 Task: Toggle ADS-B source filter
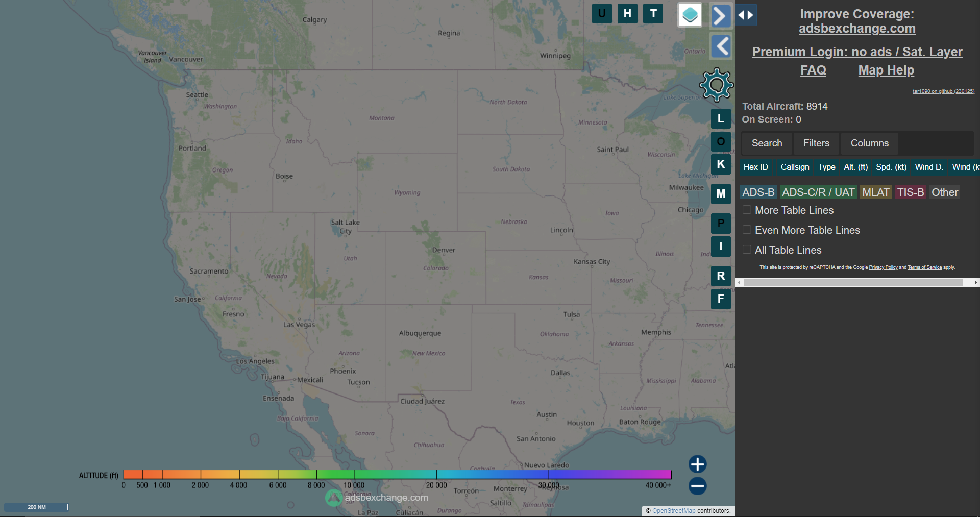758,192
